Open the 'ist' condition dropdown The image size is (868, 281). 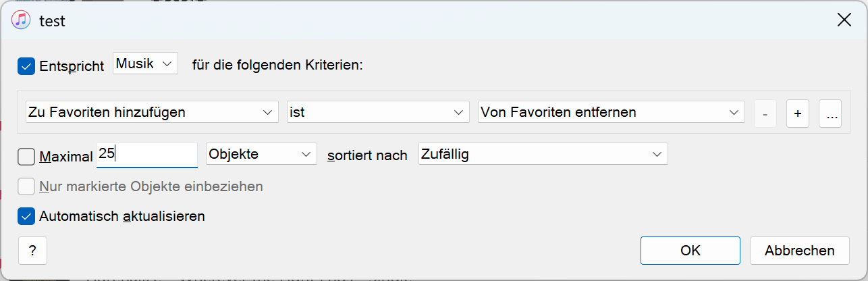tap(378, 112)
